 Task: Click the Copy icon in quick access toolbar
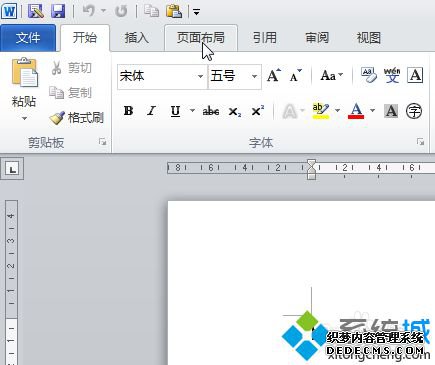coord(152,11)
